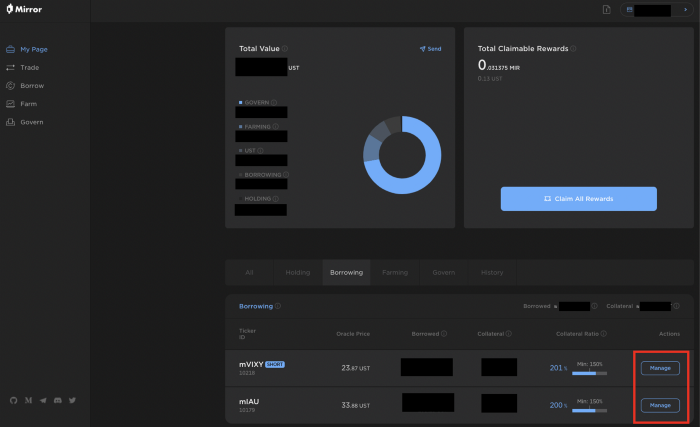Switch to the Farming tab
The height and width of the screenshot is (427, 700).
coord(395,272)
